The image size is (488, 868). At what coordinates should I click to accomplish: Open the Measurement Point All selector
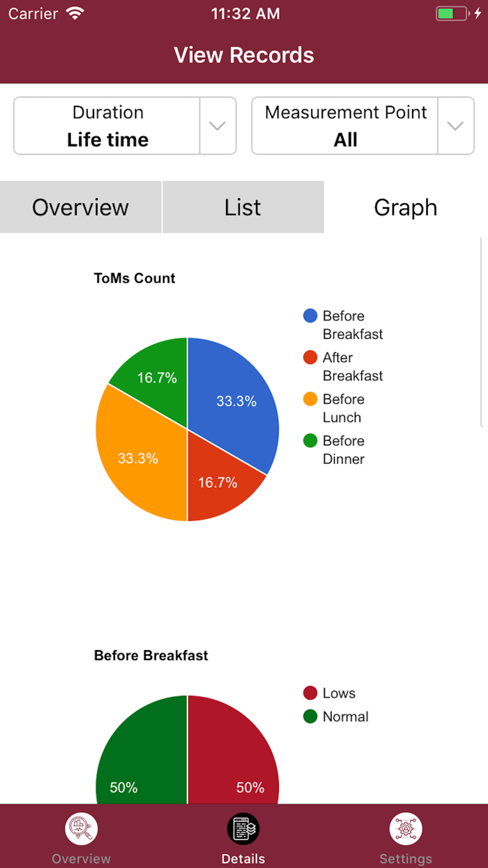(345, 126)
